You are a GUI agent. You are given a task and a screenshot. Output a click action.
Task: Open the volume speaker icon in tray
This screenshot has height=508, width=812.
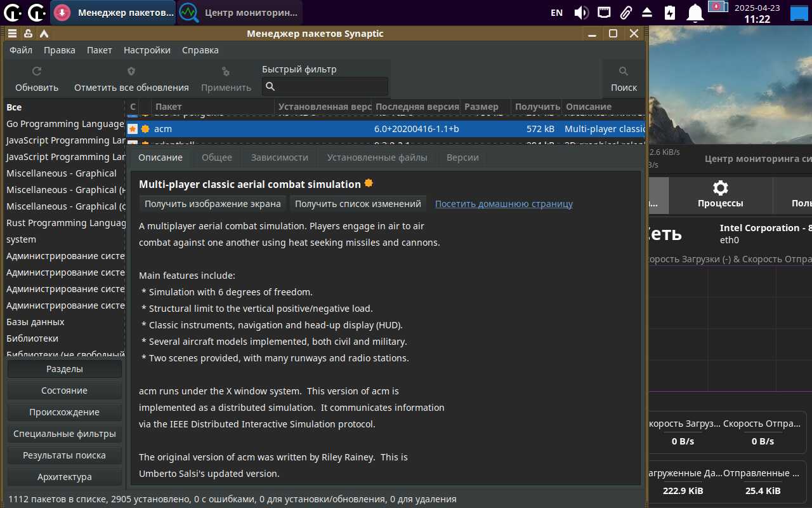581,13
